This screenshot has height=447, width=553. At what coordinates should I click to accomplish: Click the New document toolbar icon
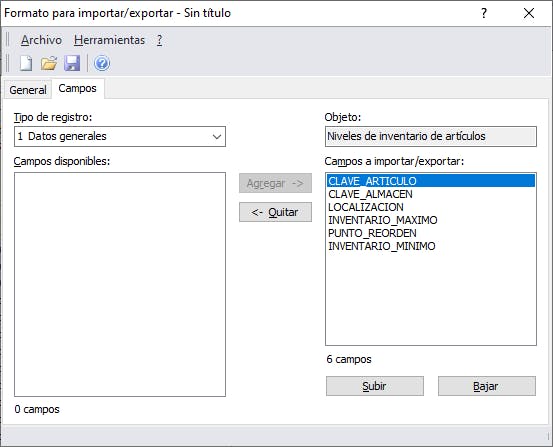(x=26, y=64)
